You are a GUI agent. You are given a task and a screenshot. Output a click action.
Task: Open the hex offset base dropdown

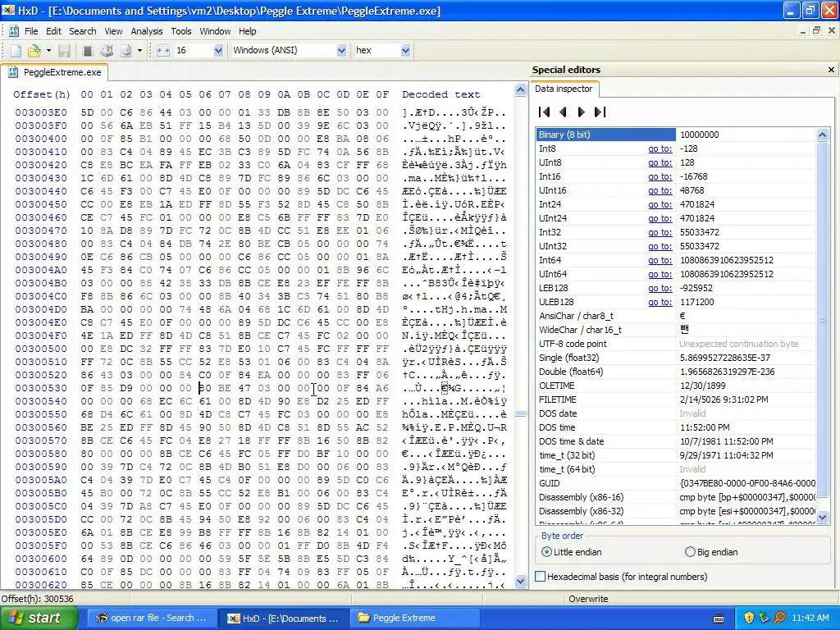tap(405, 50)
